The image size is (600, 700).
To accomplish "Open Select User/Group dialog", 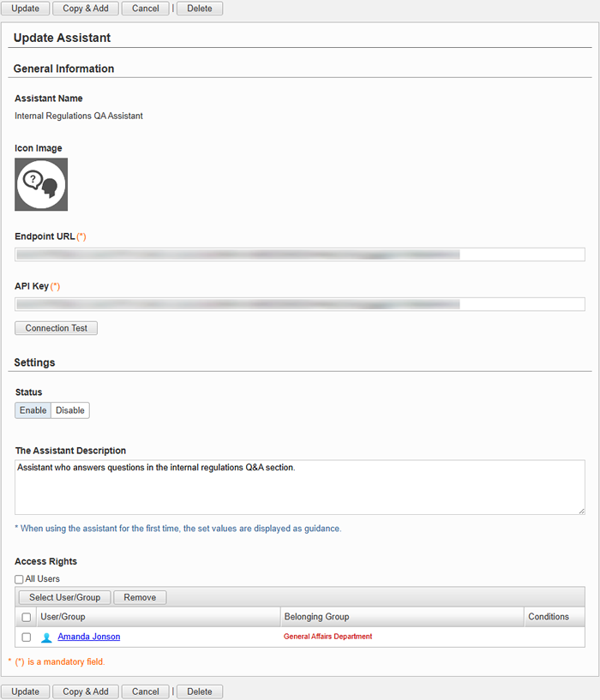I will click(65, 597).
